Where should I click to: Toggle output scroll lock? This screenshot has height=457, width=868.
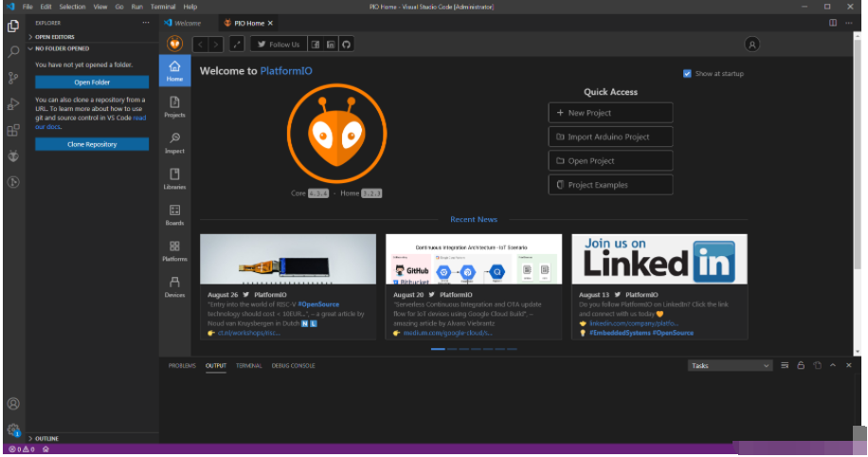(801, 366)
